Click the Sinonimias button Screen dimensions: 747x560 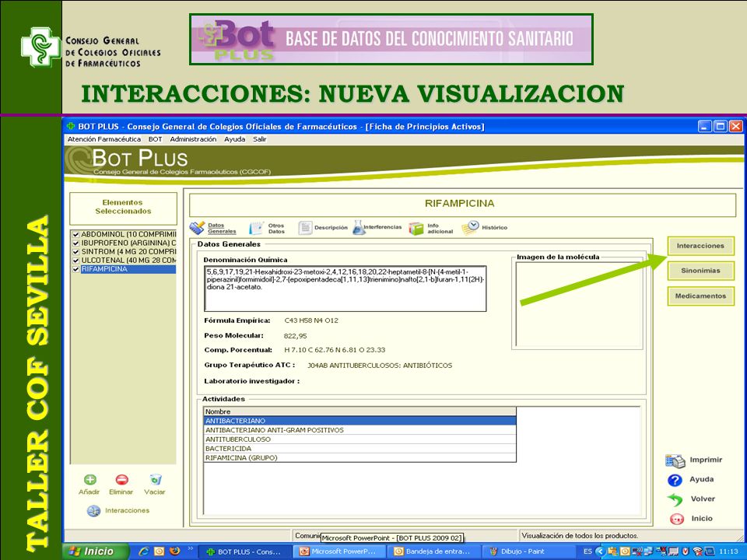[700, 271]
